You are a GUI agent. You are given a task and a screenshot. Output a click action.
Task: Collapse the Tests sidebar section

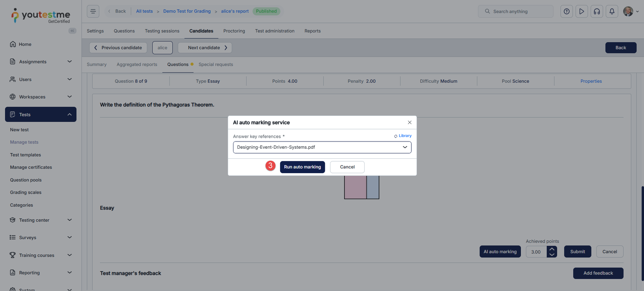pos(69,115)
